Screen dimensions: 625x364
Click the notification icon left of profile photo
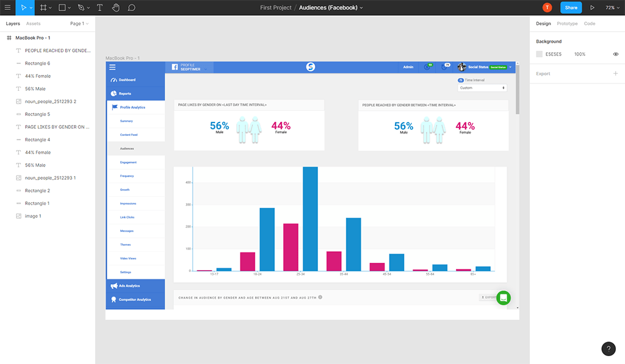pos(445,66)
